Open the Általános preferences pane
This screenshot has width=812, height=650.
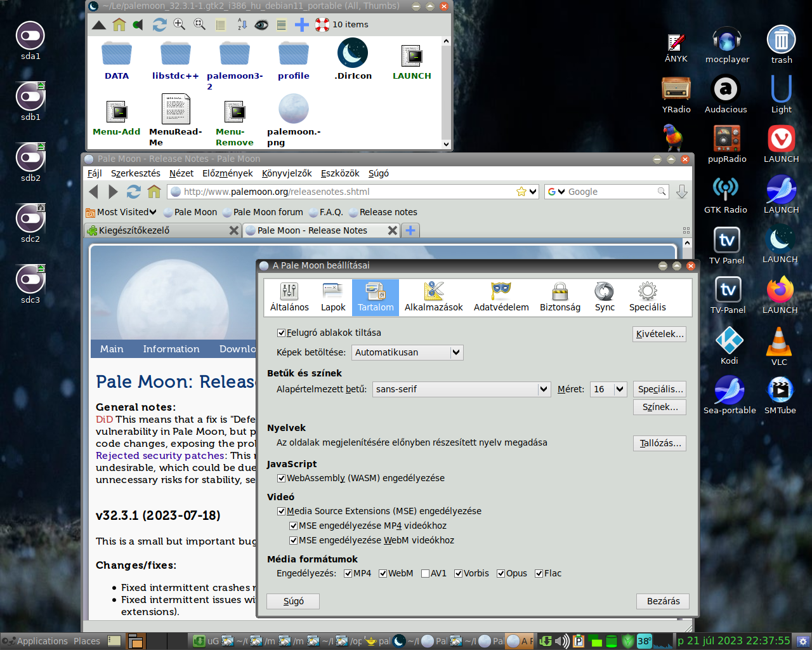(x=289, y=297)
